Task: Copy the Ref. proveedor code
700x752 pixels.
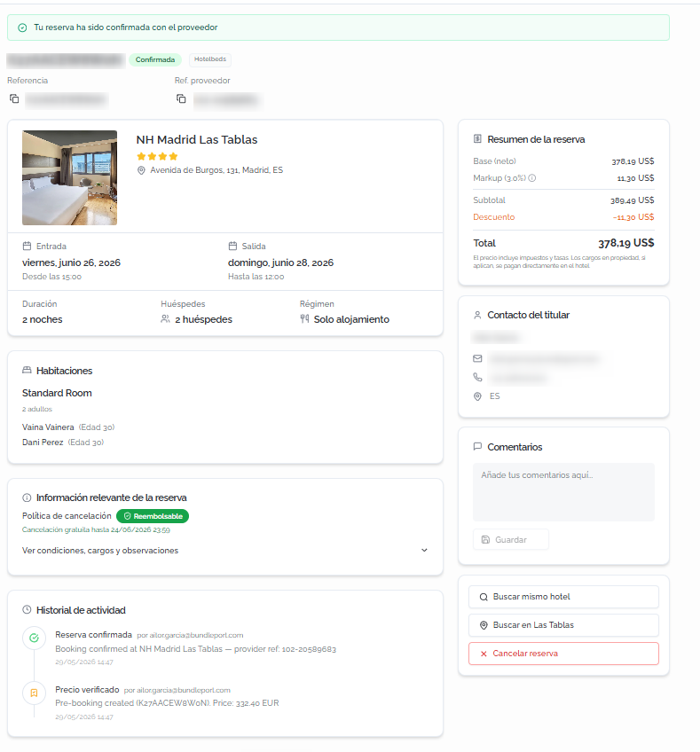Action: (181, 98)
